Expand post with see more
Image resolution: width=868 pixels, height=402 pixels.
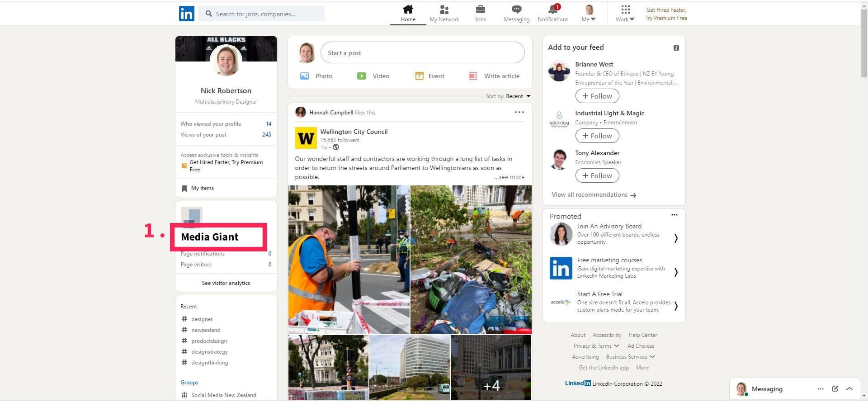[x=509, y=177]
